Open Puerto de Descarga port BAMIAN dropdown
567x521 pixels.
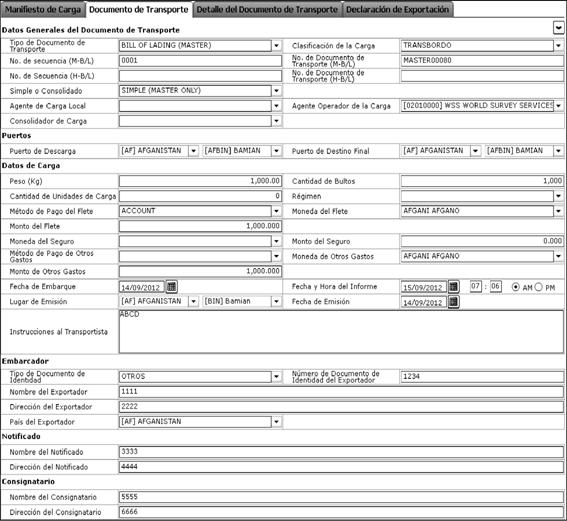coord(276,151)
